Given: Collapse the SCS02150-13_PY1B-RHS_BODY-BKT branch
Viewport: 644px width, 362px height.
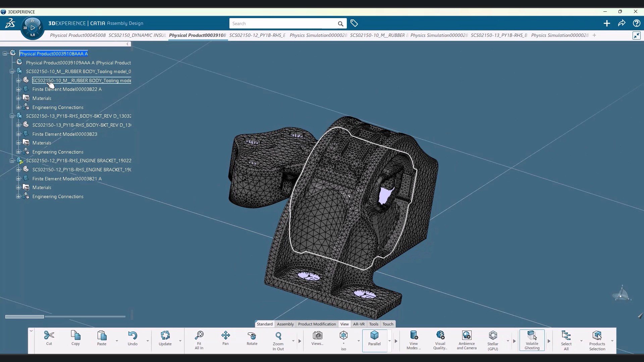Looking at the screenshot, I should (12, 116).
